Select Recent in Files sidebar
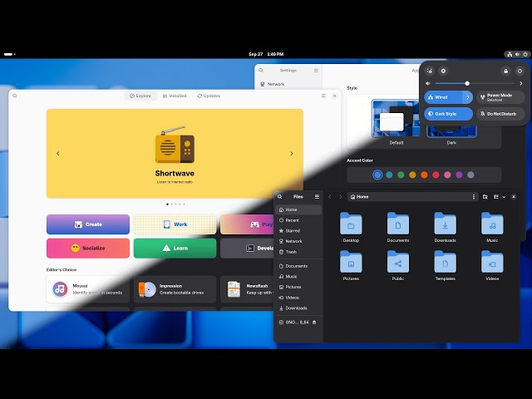532x399 pixels. tap(298, 220)
